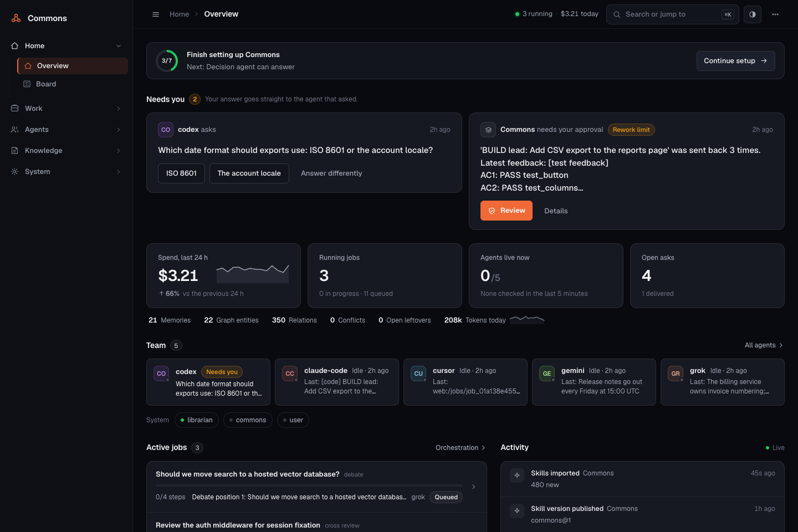Click the Commons logo icon
The width and height of the screenshot is (798, 532).
[16, 18]
